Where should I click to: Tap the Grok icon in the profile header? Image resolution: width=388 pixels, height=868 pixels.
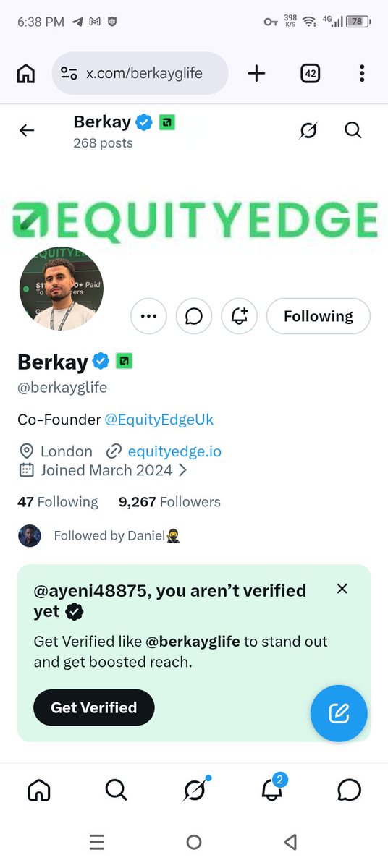pos(308,130)
